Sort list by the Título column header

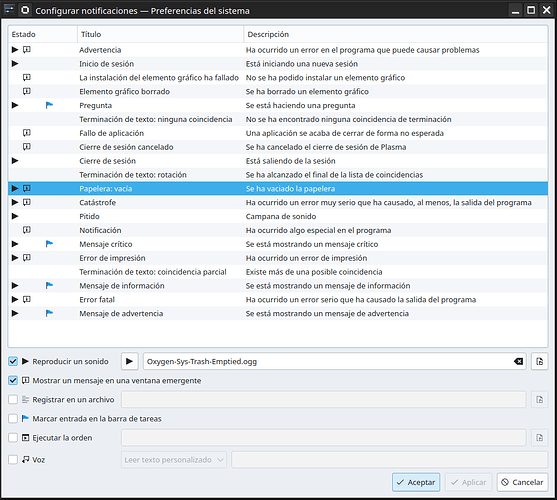click(x=161, y=34)
